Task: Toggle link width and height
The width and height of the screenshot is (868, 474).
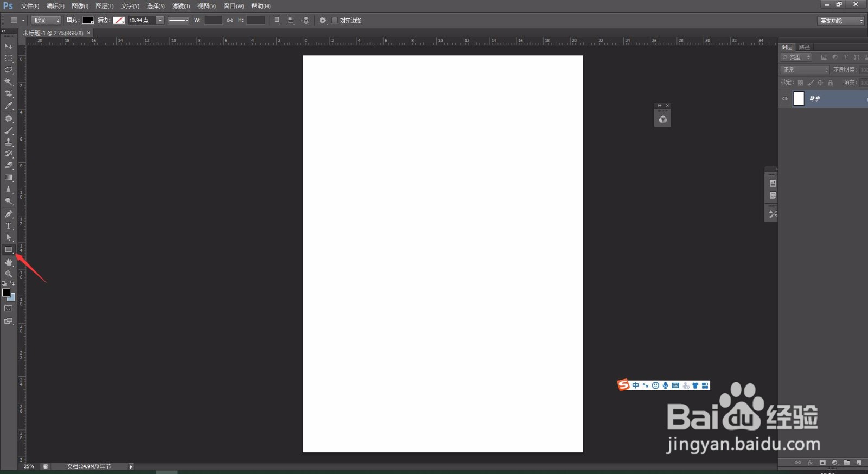Action: 230,20
